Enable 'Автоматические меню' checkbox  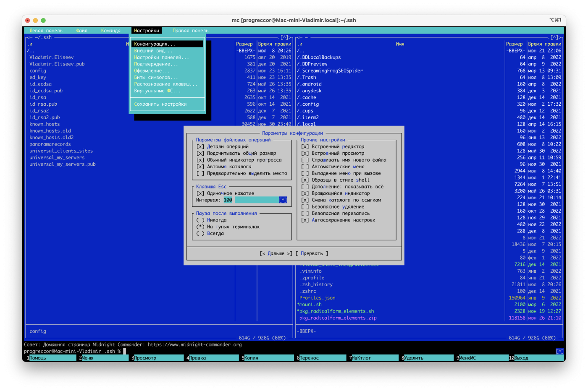(x=305, y=167)
